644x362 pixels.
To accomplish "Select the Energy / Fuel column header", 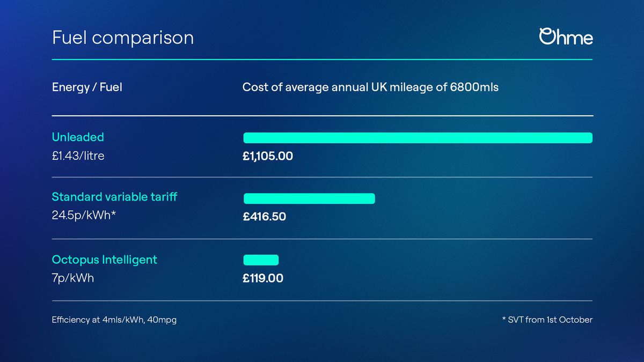I will point(87,87).
